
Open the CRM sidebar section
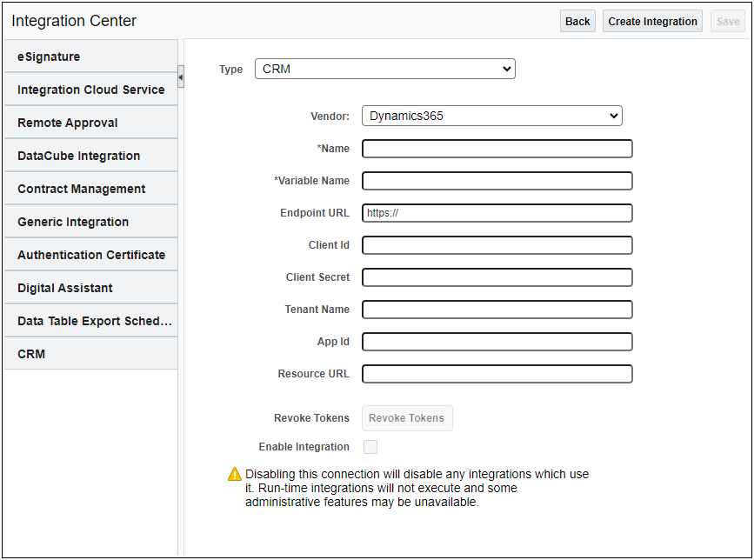point(90,353)
